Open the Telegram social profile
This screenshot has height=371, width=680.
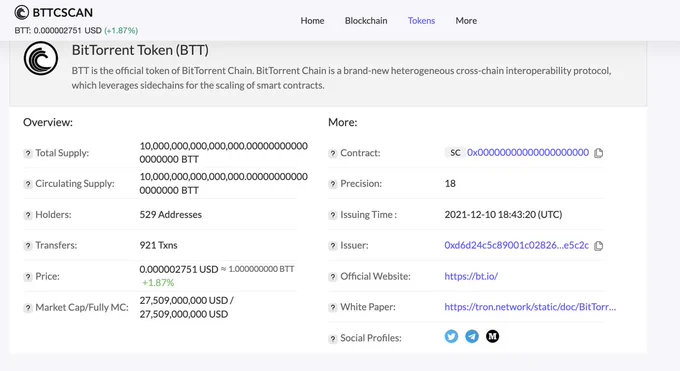[472, 336]
